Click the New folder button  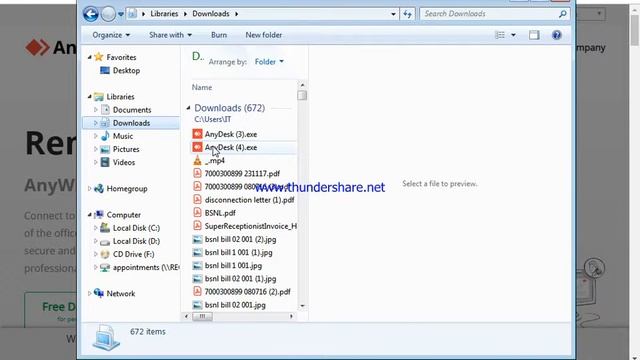(264, 35)
